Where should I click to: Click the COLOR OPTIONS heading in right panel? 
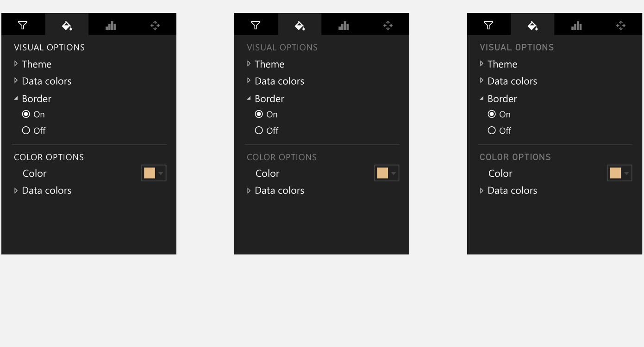pyautogui.click(x=515, y=157)
